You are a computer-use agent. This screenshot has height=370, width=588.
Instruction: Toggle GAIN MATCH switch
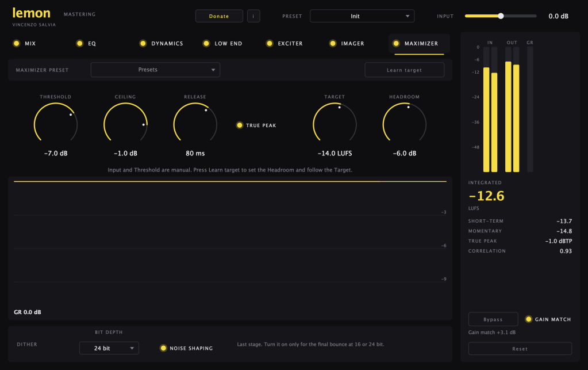click(x=528, y=319)
